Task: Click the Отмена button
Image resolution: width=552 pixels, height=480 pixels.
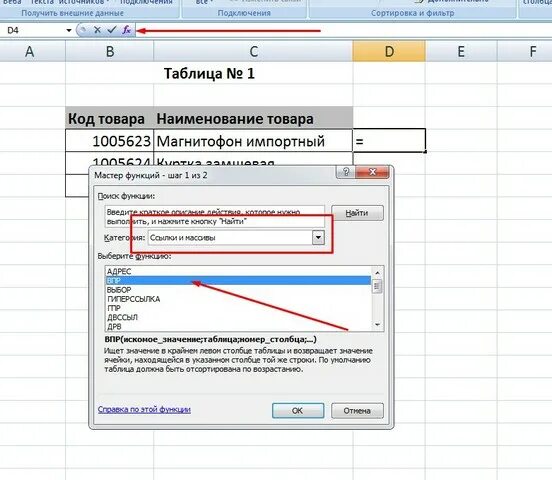Action: 357,411
